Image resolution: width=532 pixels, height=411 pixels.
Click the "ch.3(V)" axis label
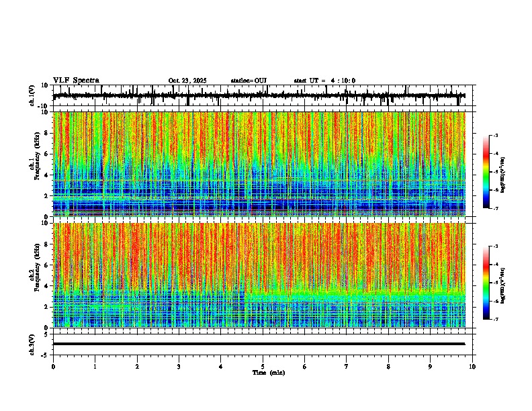32,345
